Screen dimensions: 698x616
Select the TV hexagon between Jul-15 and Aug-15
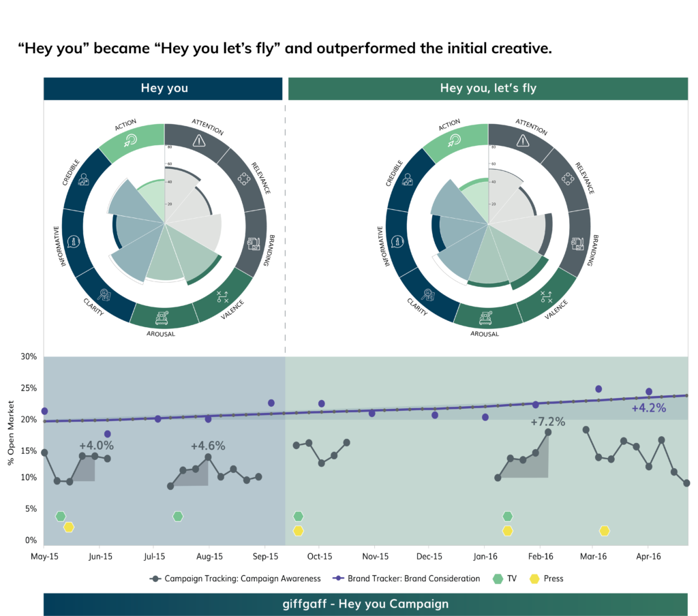[x=178, y=517]
